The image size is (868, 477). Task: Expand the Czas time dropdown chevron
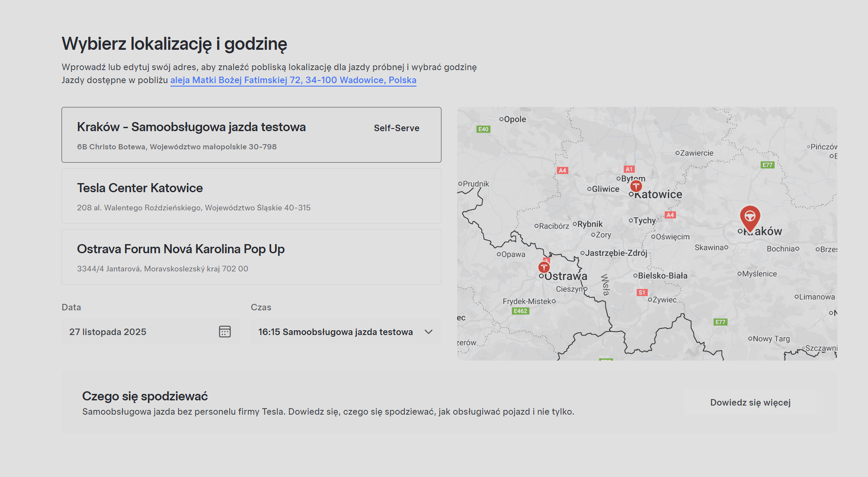pyautogui.click(x=428, y=332)
